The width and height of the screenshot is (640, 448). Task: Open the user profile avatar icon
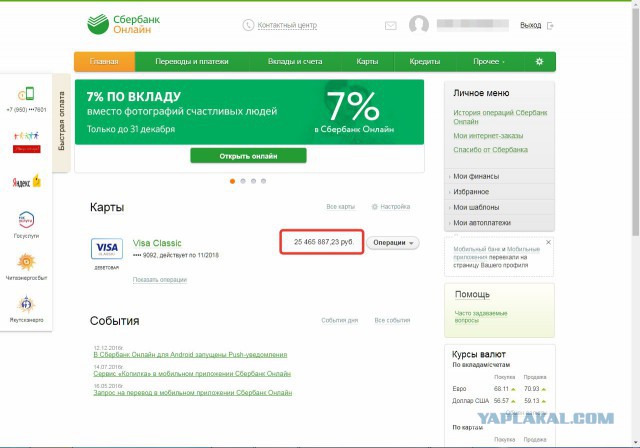coord(419,24)
